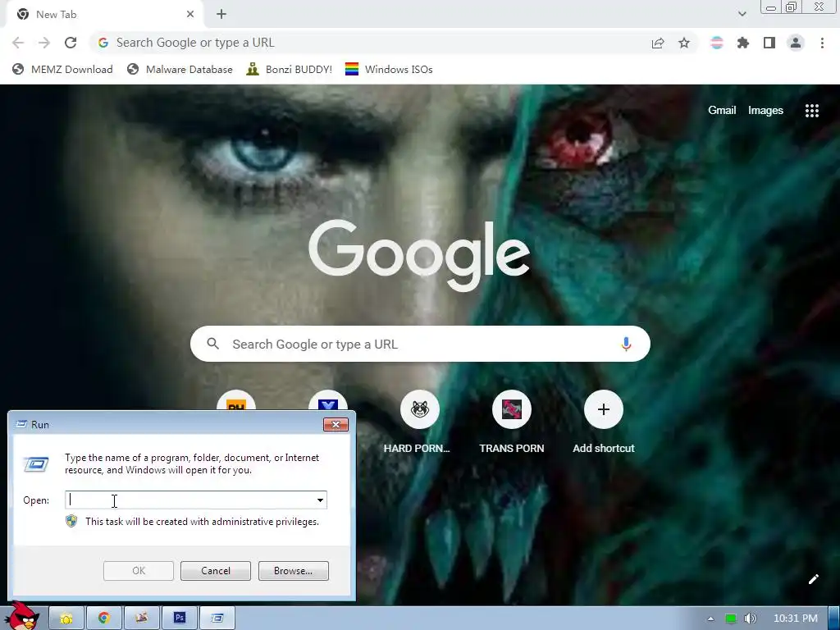Click the Show desktop strip
Screen dimensions: 840x630
point(834,619)
